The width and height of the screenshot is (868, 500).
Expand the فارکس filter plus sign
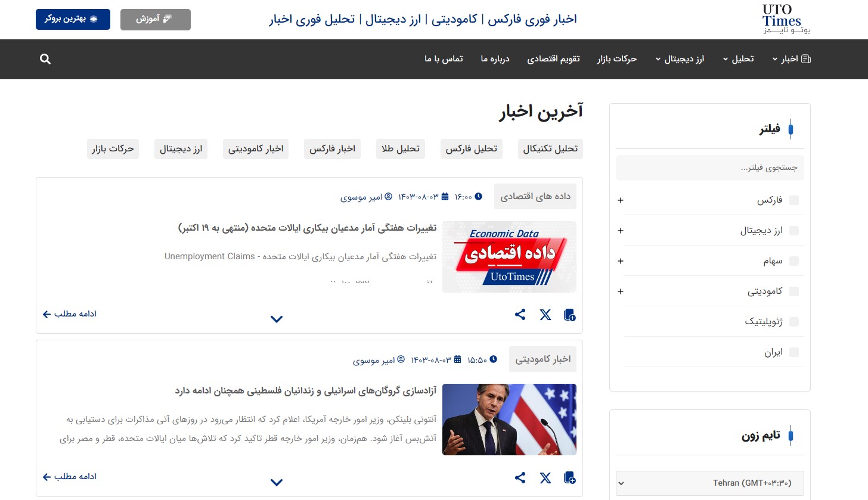point(621,200)
